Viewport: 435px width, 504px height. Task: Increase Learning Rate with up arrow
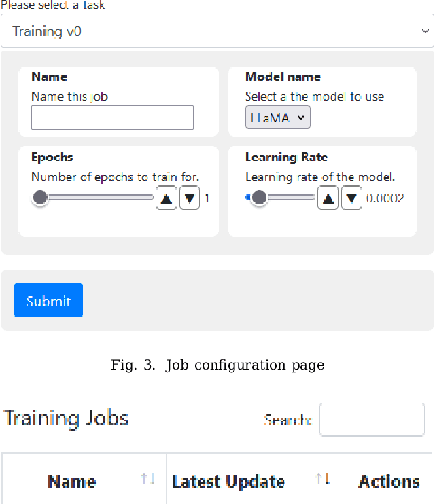point(328,198)
